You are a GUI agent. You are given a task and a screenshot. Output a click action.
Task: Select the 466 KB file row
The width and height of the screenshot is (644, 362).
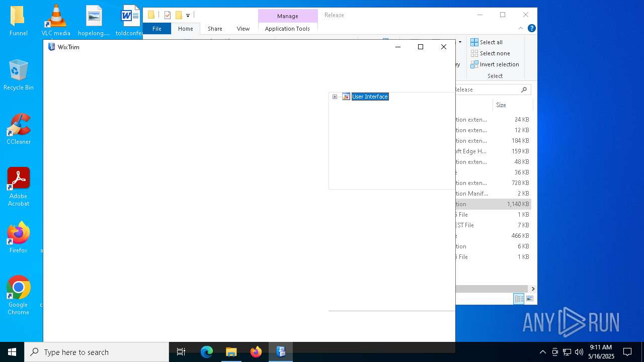click(493, 236)
